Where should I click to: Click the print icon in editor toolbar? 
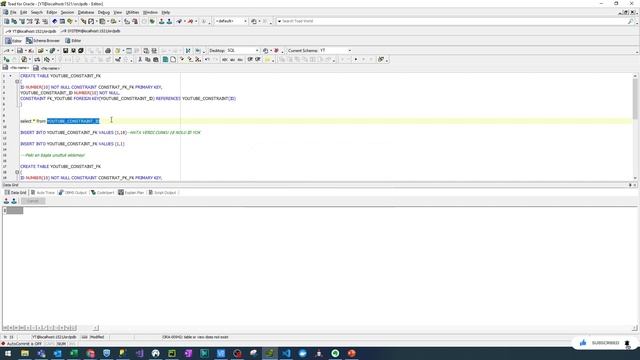108,51
